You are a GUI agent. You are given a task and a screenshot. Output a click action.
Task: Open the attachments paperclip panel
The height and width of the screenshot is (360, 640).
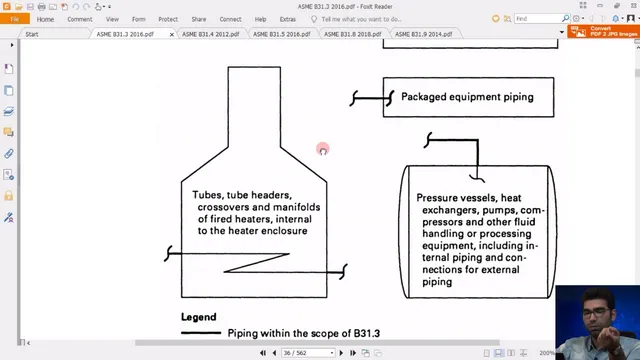coord(9,154)
